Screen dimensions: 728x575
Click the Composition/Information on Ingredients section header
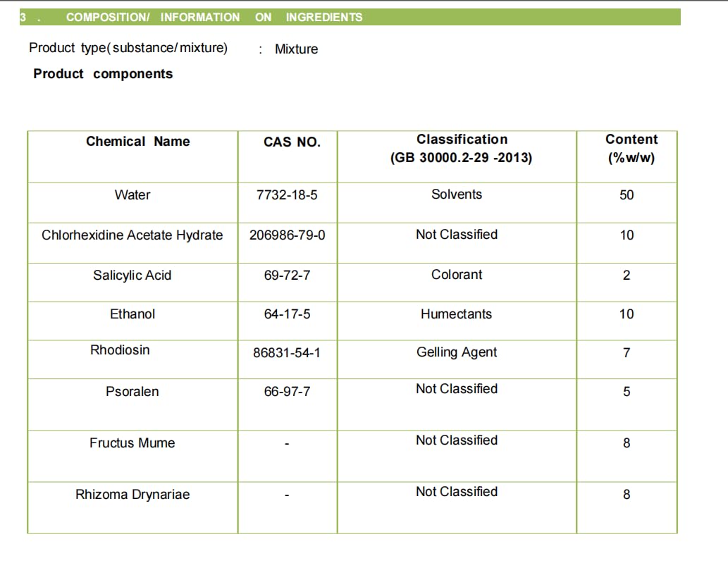(350, 17)
